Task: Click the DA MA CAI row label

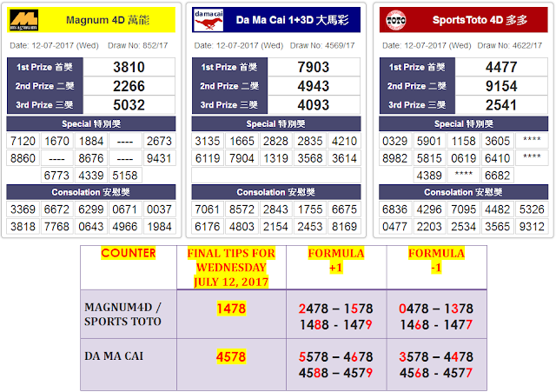Action: [114, 356]
